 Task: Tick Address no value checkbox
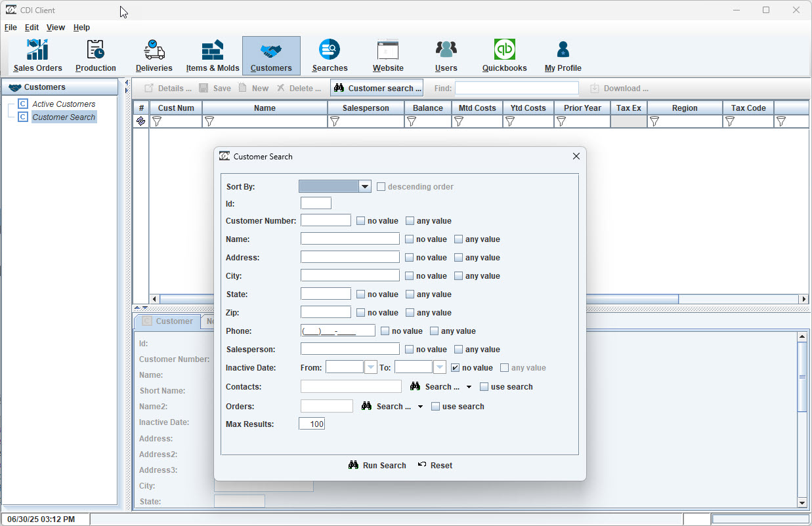click(410, 258)
